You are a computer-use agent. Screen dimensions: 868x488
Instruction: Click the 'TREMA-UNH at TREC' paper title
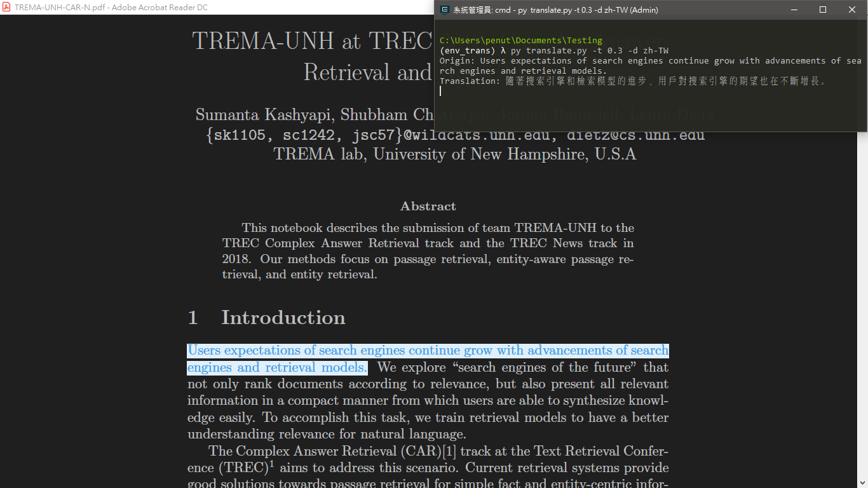pyautogui.click(x=312, y=41)
